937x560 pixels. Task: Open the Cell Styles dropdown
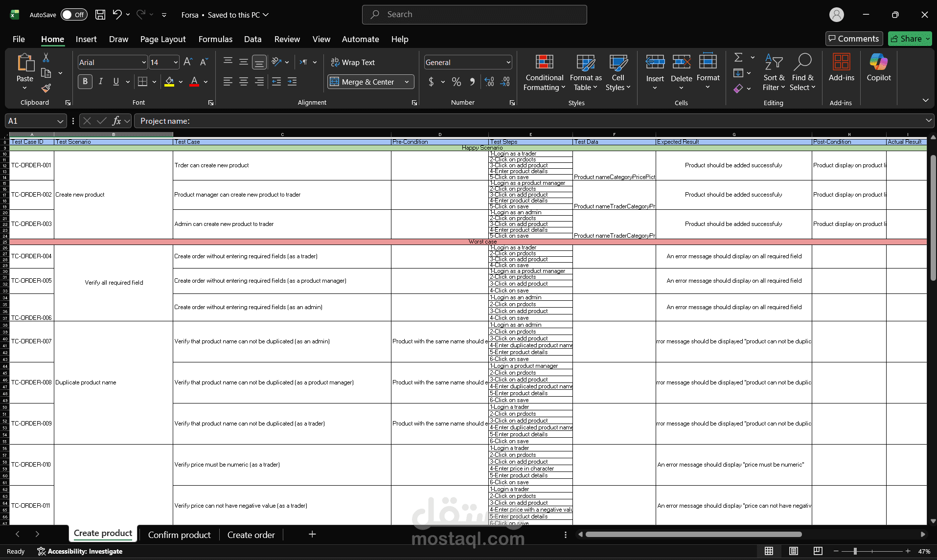618,72
